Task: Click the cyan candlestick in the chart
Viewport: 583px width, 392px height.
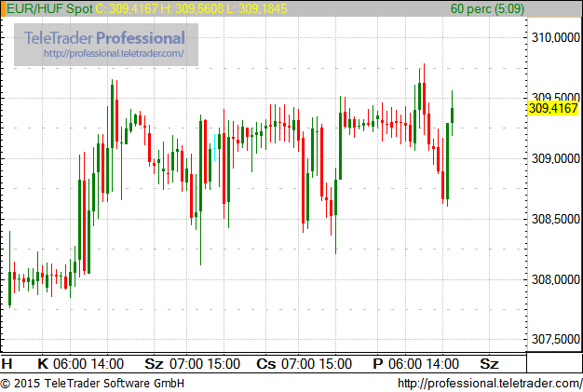Action: [x=214, y=148]
